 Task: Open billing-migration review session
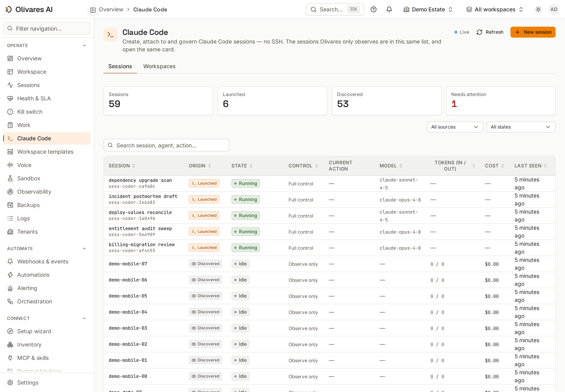pos(142,245)
